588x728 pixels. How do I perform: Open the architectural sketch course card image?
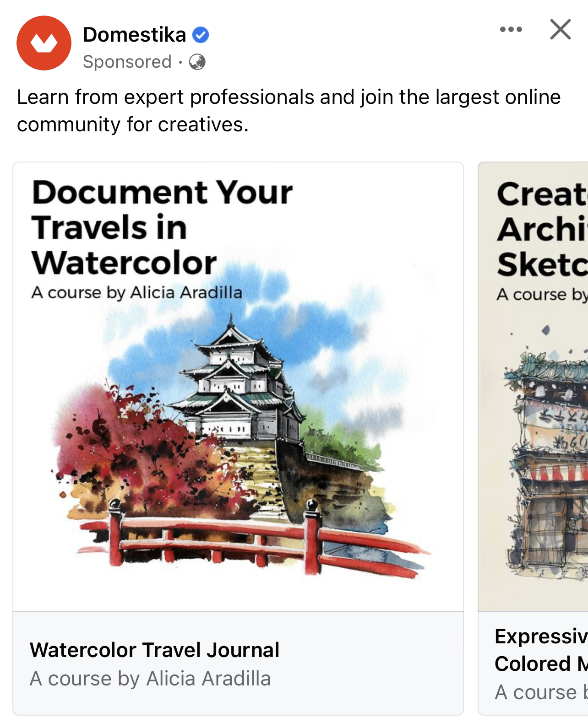coord(533,387)
